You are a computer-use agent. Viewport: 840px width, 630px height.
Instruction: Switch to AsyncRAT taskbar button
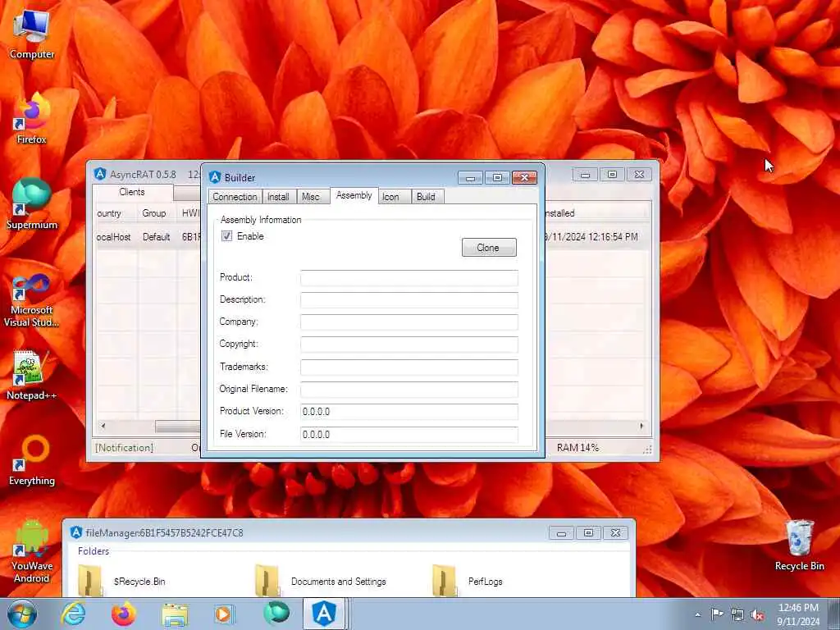(325, 614)
